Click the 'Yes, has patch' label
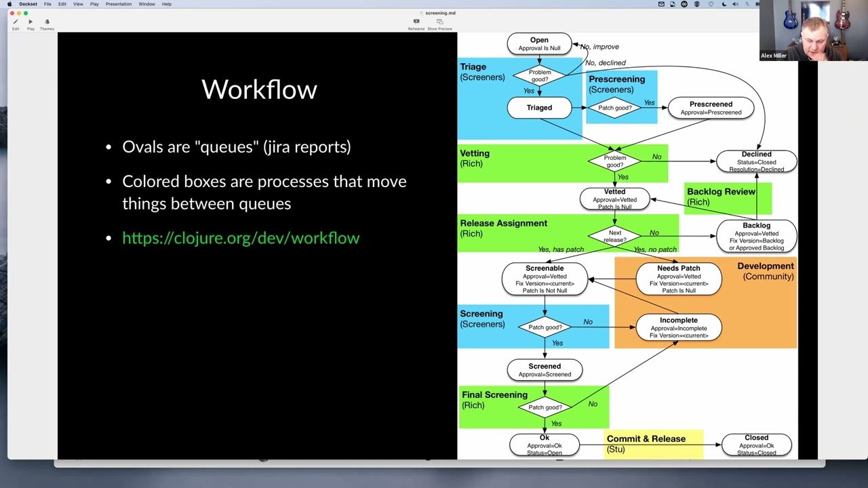This screenshot has height=488, width=868. 561,249
